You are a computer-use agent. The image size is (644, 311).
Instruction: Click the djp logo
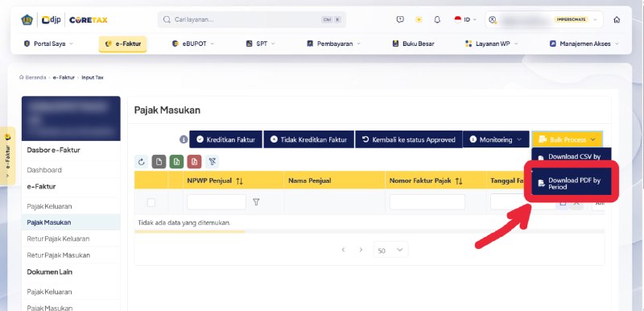click(x=52, y=19)
